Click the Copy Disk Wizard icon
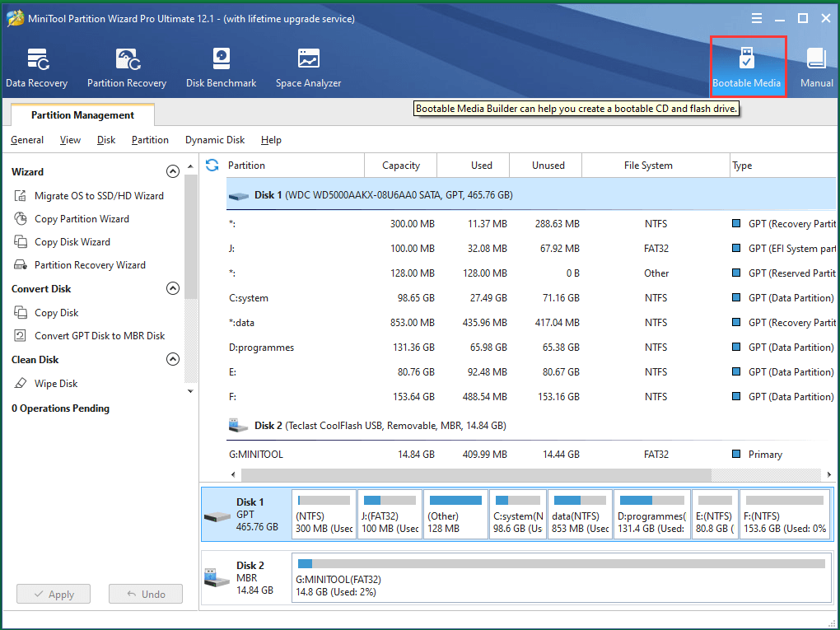The height and width of the screenshot is (630, 840). pyautogui.click(x=20, y=241)
